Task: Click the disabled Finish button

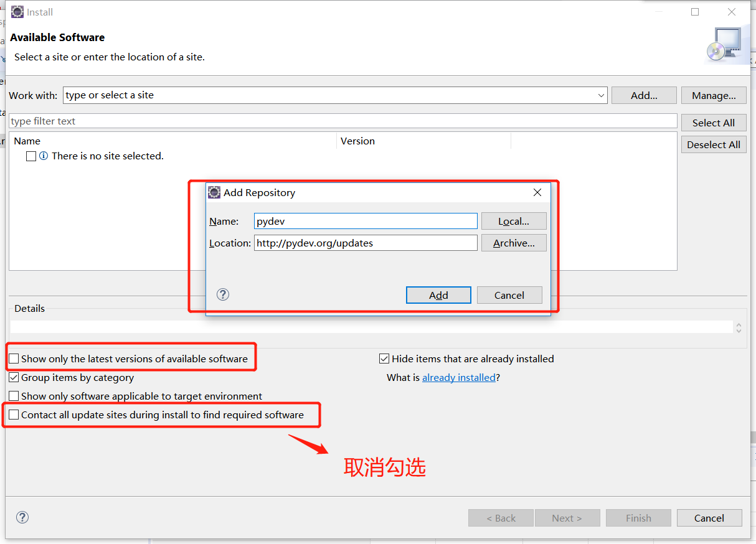Action: (x=638, y=518)
